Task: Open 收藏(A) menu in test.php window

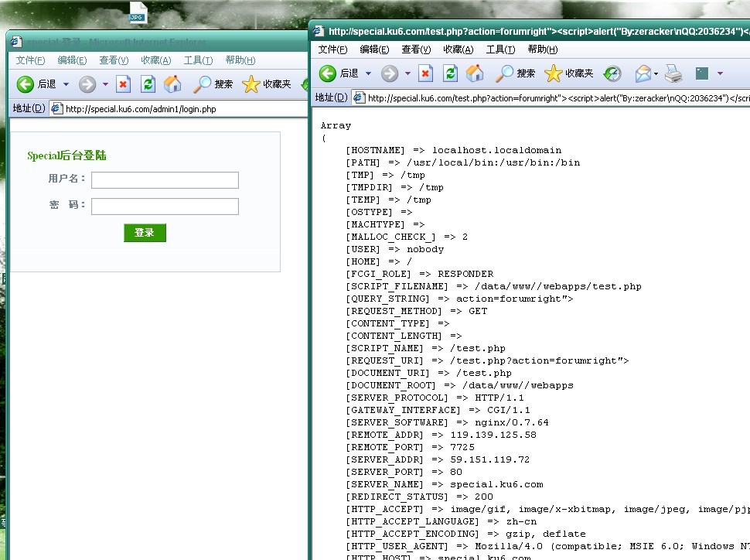Action: click(x=458, y=50)
